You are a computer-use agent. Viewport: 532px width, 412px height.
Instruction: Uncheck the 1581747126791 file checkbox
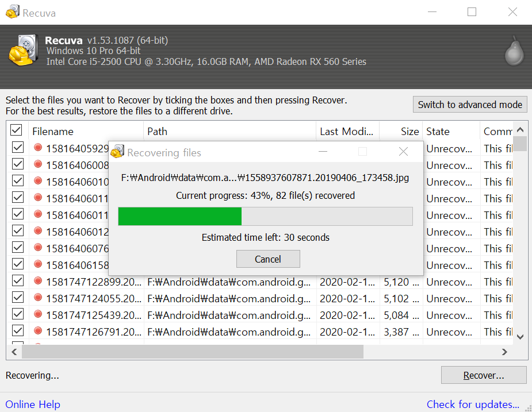[18, 330]
